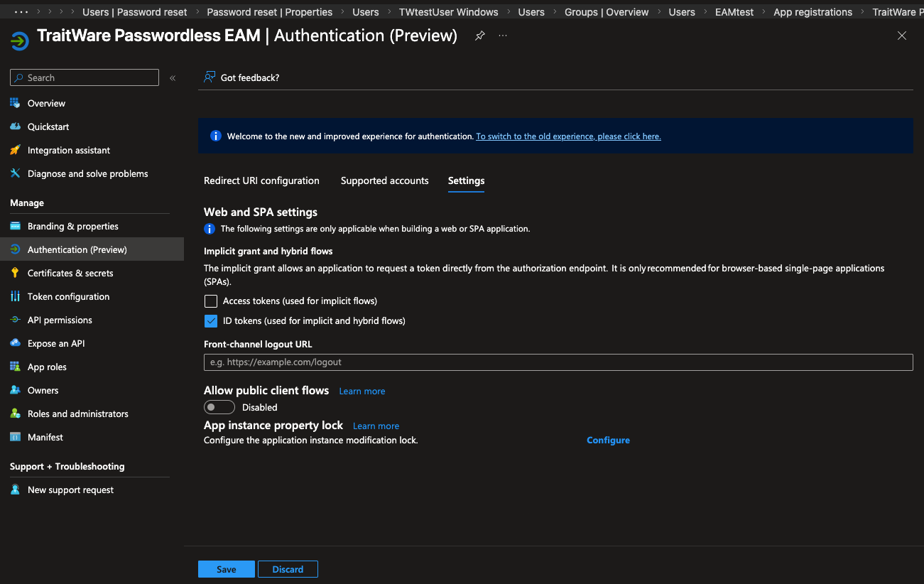The width and height of the screenshot is (924, 584).
Task: Click the 'Support + Troubleshooting' section label
Action: click(x=67, y=467)
